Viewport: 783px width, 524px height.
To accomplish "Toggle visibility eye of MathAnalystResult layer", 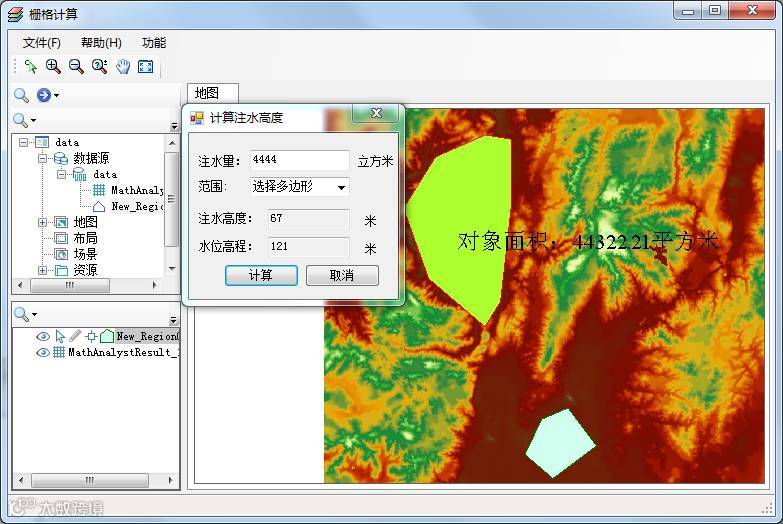I will tap(43, 353).
